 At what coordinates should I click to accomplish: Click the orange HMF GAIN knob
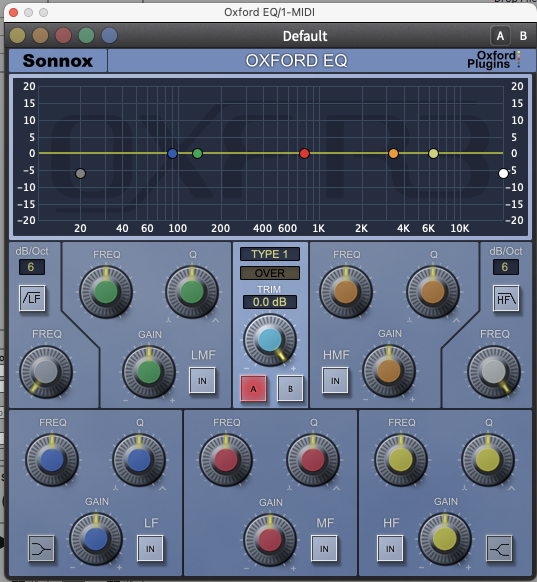[389, 371]
